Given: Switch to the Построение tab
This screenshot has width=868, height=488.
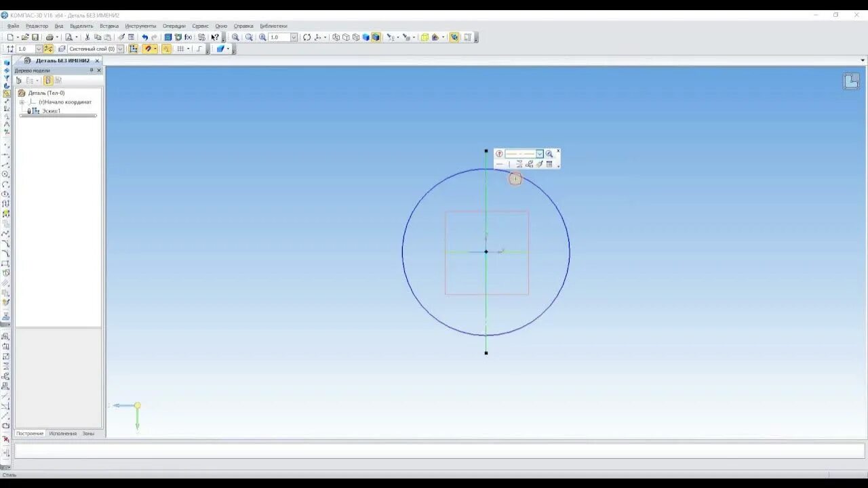Looking at the screenshot, I should 30,433.
